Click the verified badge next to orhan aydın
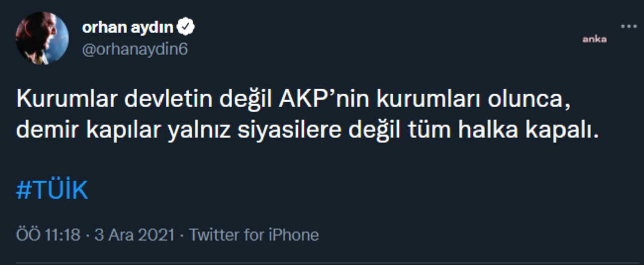 pyautogui.click(x=187, y=28)
